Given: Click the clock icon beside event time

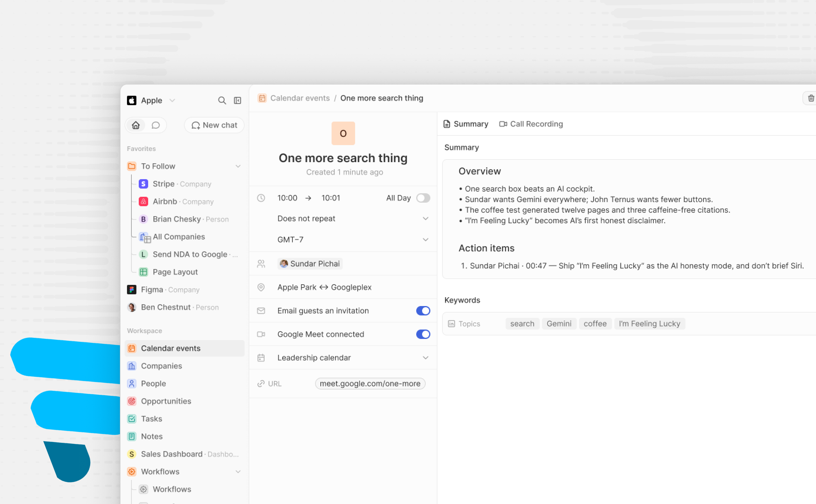Looking at the screenshot, I should pos(261,198).
